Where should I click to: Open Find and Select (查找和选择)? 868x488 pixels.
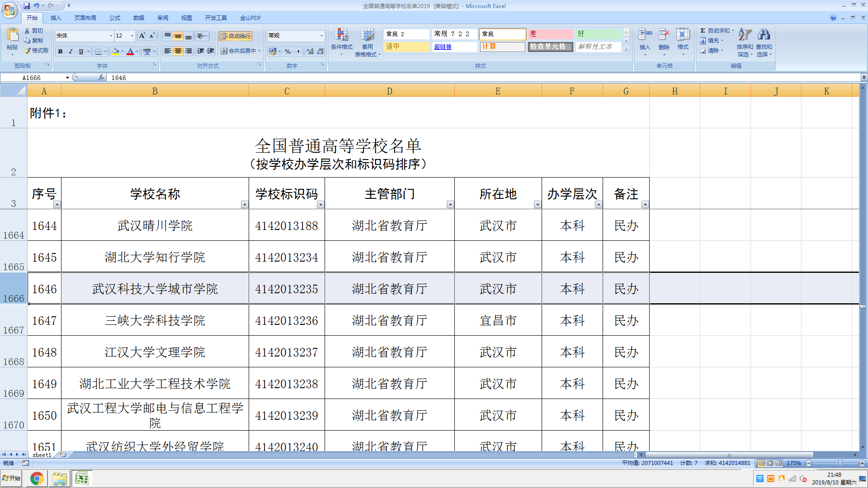pyautogui.click(x=764, y=42)
